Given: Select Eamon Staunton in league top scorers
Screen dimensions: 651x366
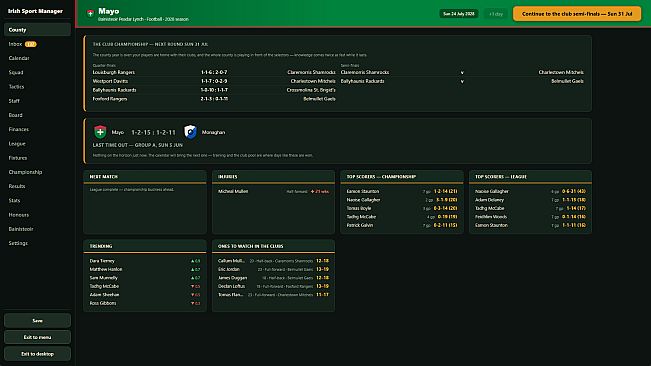Looking at the screenshot, I should pyautogui.click(x=491, y=225).
